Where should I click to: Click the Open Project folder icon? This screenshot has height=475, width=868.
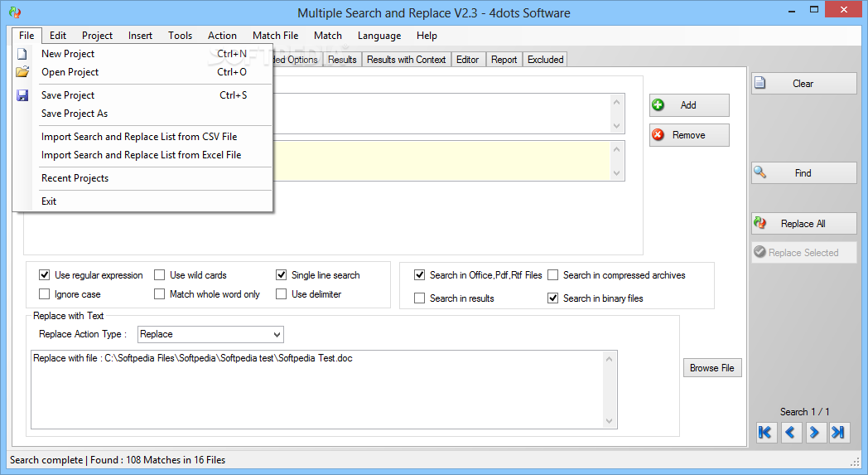pos(22,72)
